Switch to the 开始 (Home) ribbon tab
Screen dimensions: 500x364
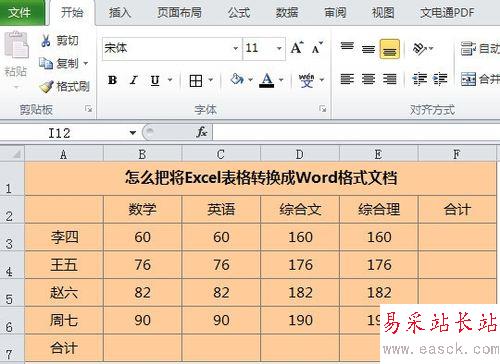click(x=72, y=13)
